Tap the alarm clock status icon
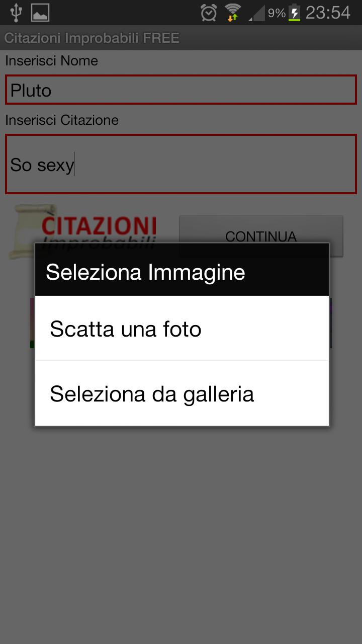 (209, 13)
